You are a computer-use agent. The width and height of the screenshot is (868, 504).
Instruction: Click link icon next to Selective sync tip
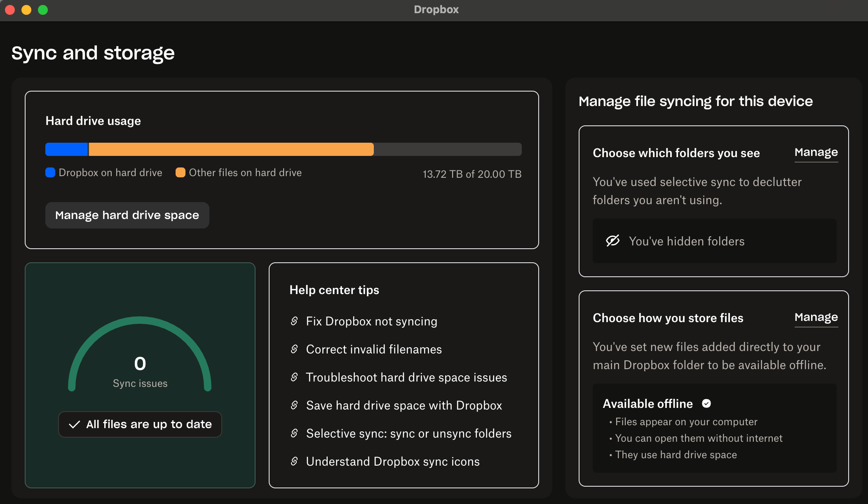(294, 433)
